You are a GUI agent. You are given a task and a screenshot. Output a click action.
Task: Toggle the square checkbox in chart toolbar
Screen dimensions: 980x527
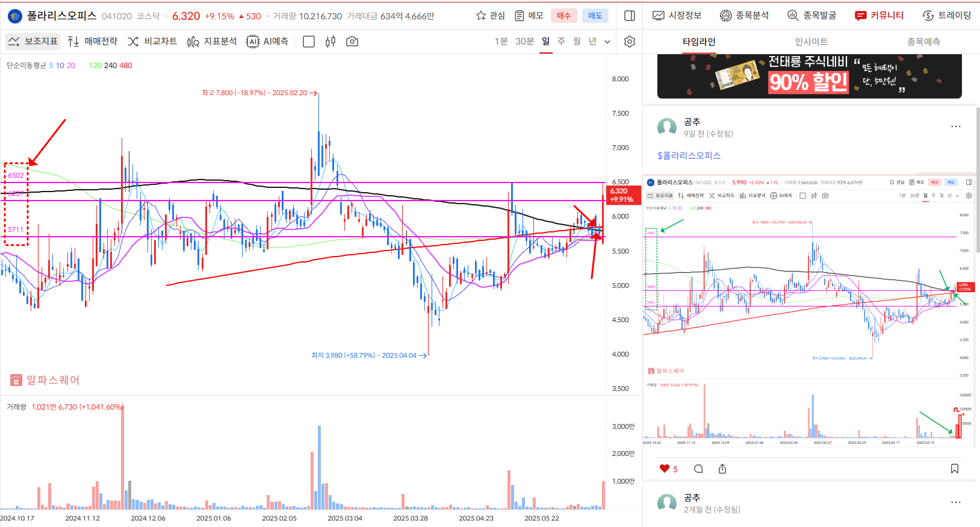pos(309,42)
